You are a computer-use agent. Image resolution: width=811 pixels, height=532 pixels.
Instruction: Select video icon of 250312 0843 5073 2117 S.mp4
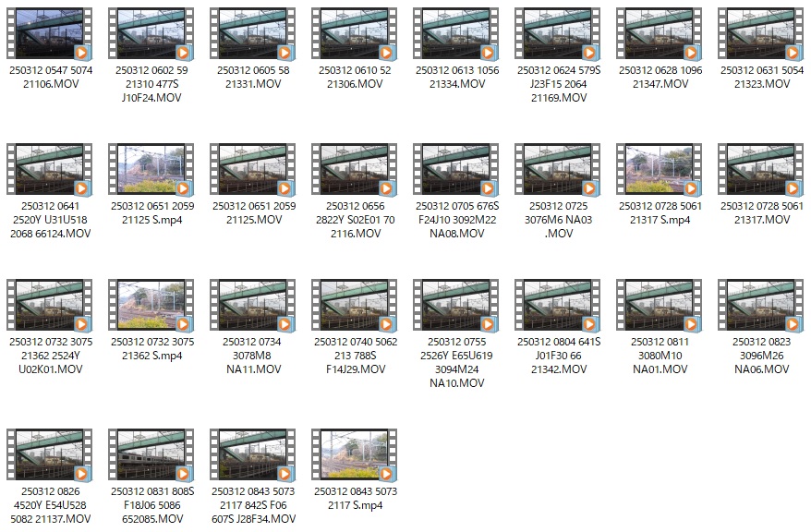(355, 454)
